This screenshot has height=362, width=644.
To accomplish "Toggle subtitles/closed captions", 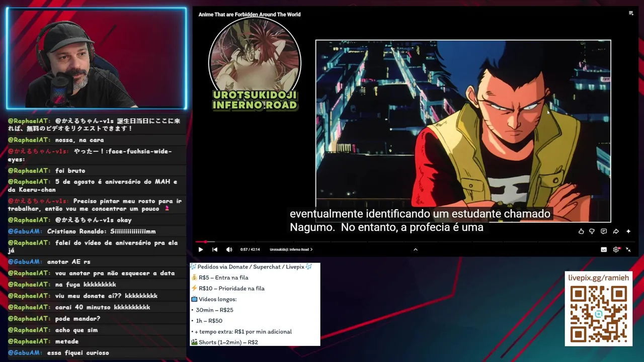I will 604,249.
